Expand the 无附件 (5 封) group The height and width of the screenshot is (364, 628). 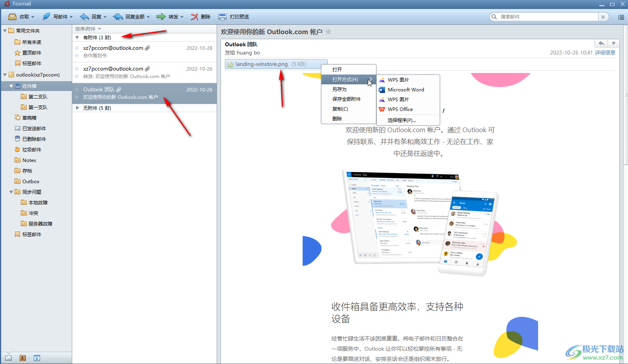pos(77,108)
